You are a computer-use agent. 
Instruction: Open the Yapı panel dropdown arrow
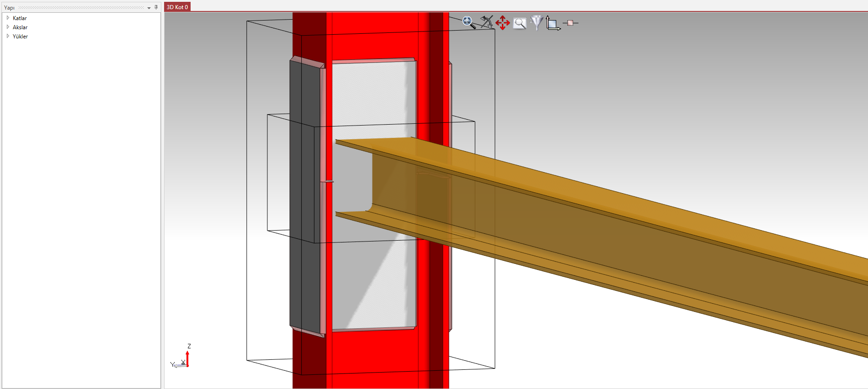[149, 8]
